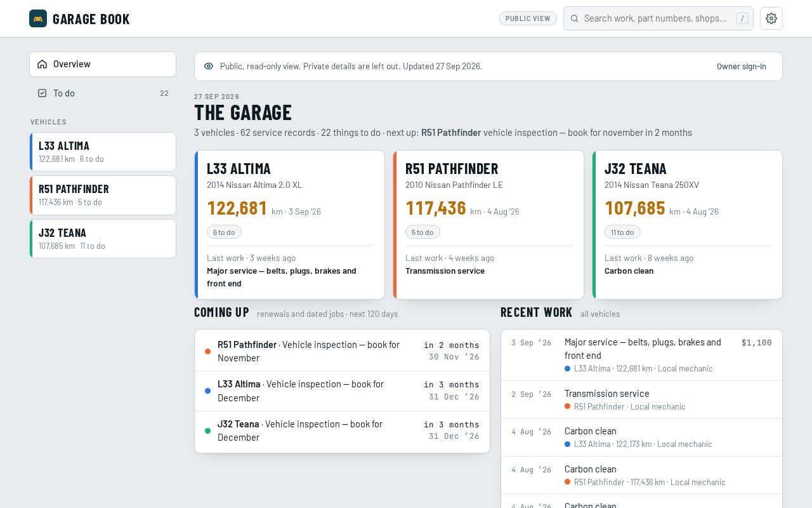Click the Public View badge
This screenshot has height=508, width=812.
[528, 18]
